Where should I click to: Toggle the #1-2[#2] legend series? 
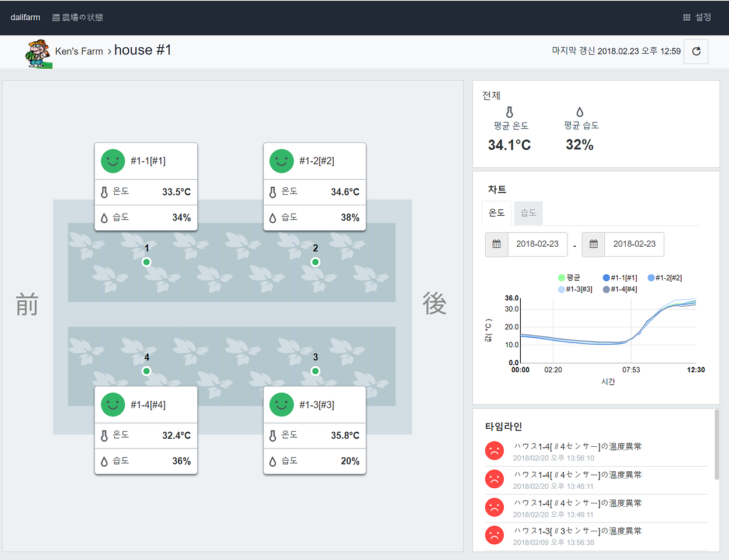click(x=665, y=278)
